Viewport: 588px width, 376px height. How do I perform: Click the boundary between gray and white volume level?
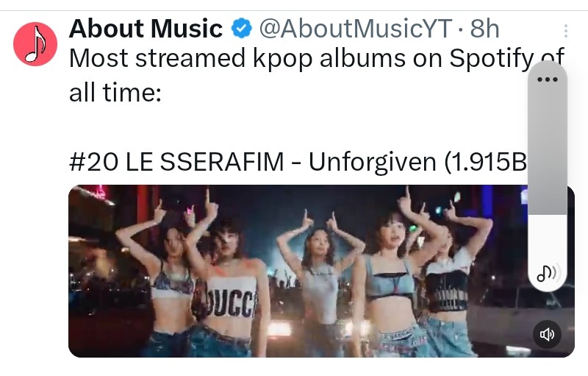point(547,215)
